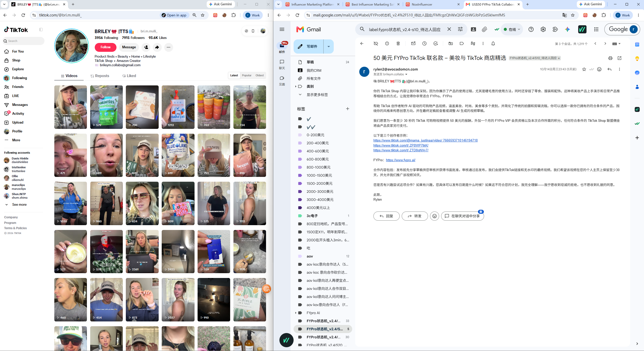Click the snooze clock icon in Gmail
Viewport: 644px width, 351px height.
pyautogui.click(x=424, y=43)
